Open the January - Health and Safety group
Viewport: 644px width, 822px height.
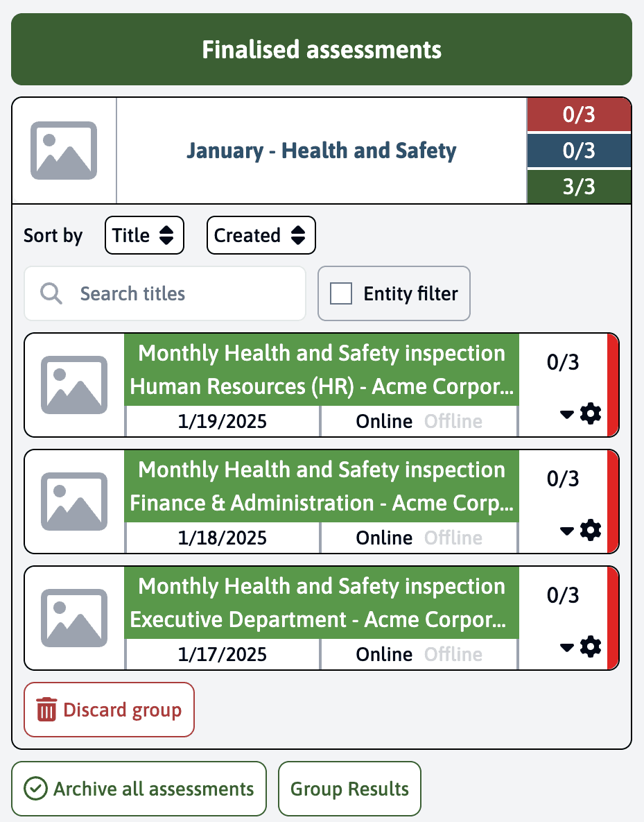(322, 151)
